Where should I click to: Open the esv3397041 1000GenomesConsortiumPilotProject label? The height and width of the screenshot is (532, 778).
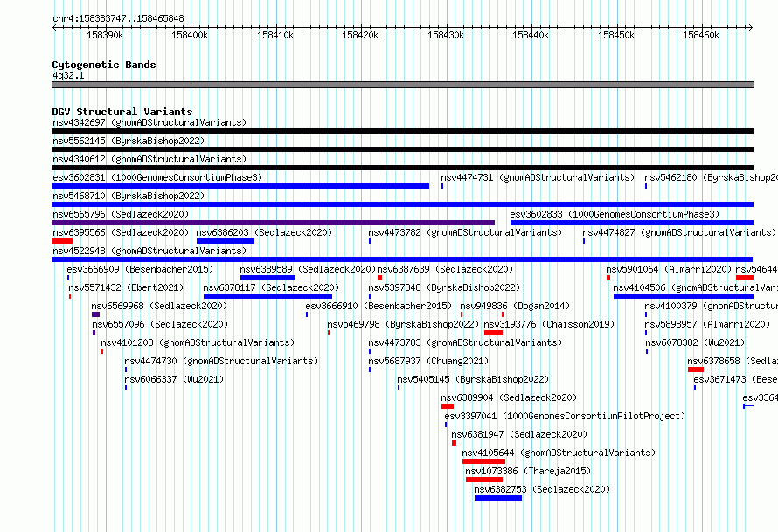[x=565, y=416]
